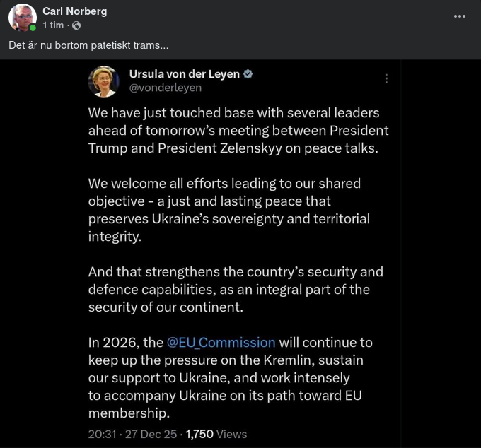
Task: Click the Ursula von der Leyen display name
Action: pyautogui.click(x=184, y=73)
